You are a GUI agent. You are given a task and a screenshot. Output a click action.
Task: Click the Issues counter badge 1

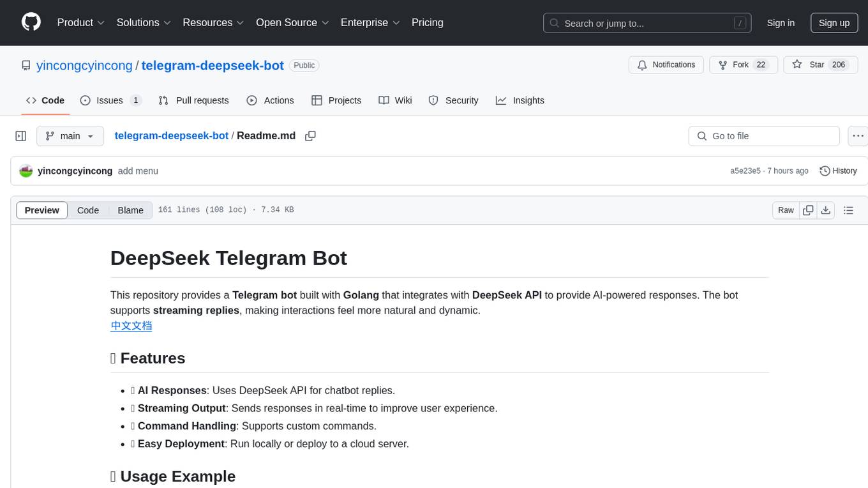click(x=135, y=100)
